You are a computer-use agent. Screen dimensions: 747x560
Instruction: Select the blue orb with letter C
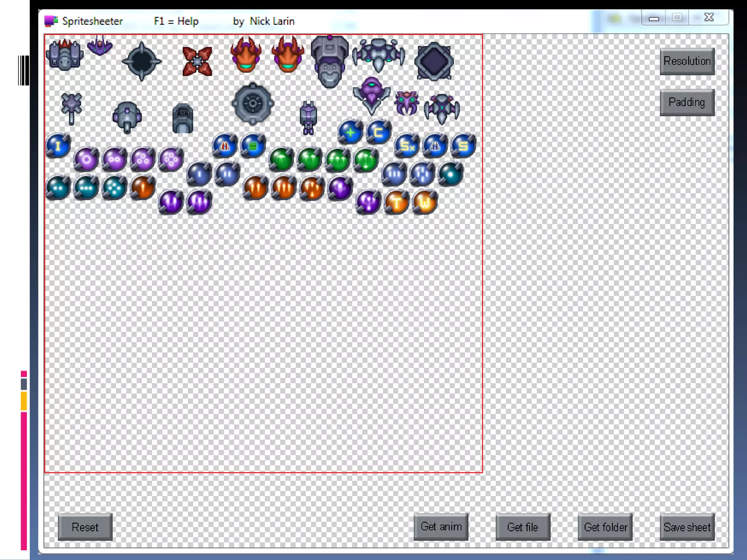379,132
